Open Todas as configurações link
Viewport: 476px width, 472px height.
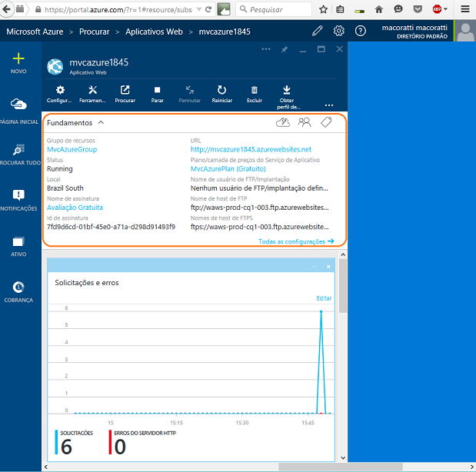point(296,241)
